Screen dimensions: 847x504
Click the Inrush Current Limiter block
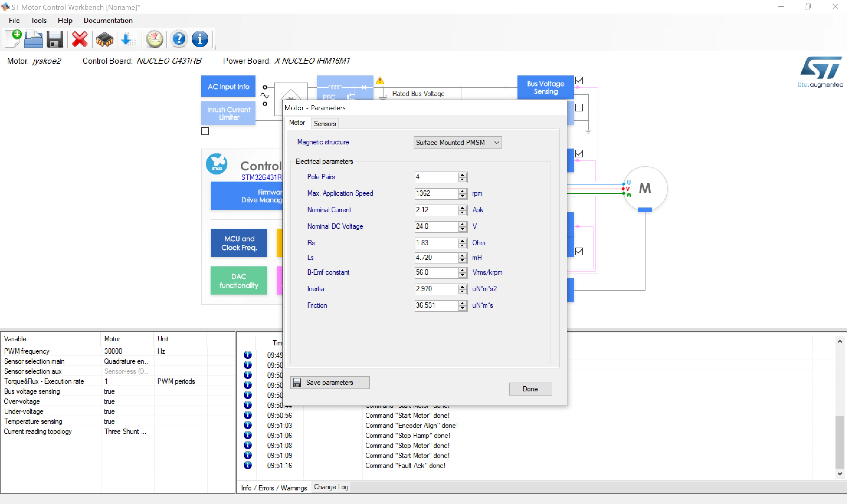(x=228, y=113)
